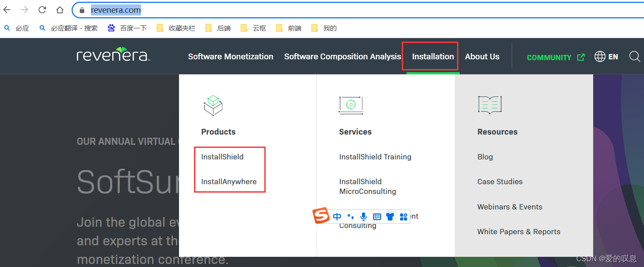The height and width of the screenshot is (267, 644).
Task: Click the microphone voice input icon
Action: 364,217
